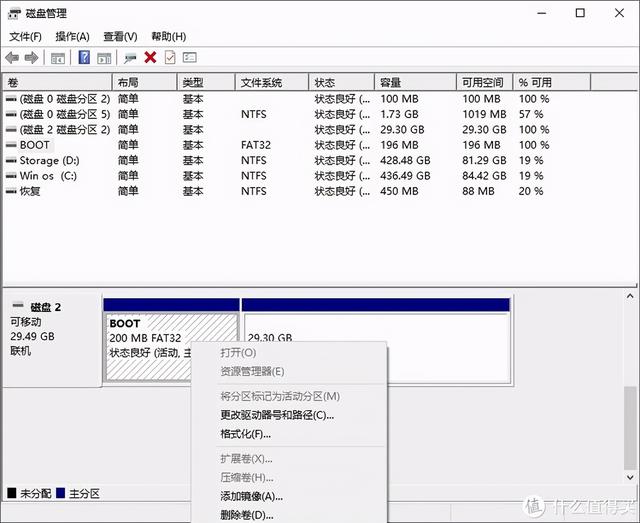Sort by the % 可用 column header
640x523 pixels.
[552, 83]
